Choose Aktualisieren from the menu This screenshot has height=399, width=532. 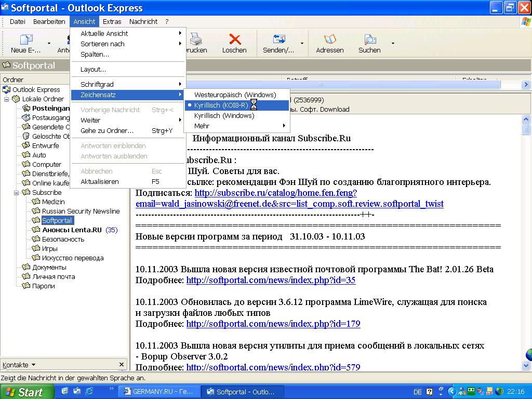click(x=128, y=181)
